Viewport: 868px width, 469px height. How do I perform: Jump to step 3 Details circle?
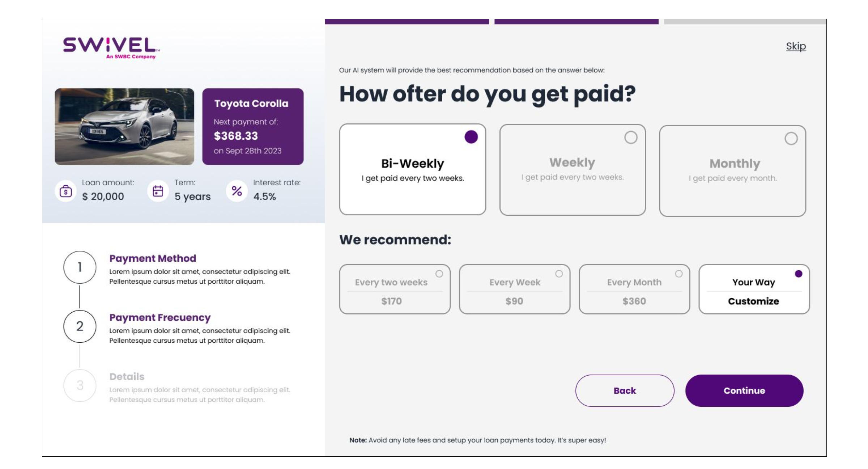(x=80, y=385)
